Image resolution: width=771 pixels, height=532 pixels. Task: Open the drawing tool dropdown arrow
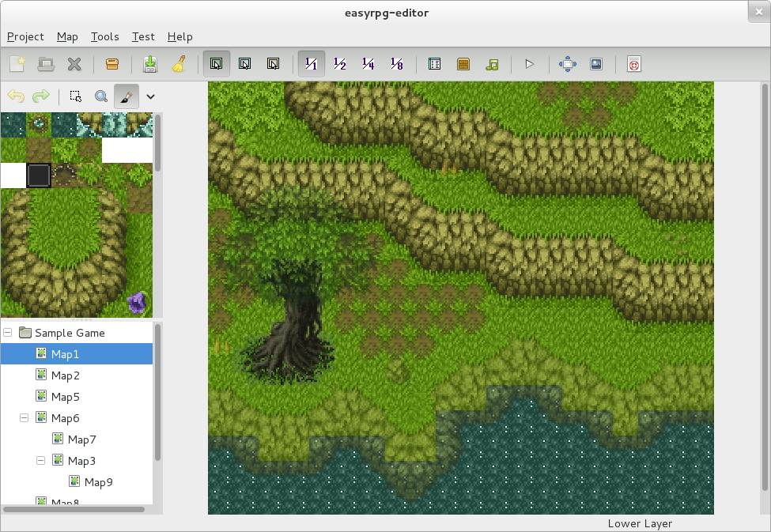(150, 96)
